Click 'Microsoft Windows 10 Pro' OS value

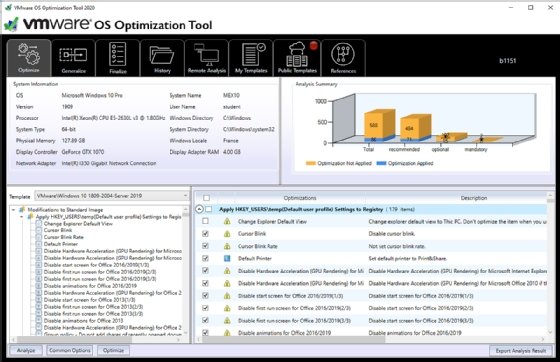[92, 95]
